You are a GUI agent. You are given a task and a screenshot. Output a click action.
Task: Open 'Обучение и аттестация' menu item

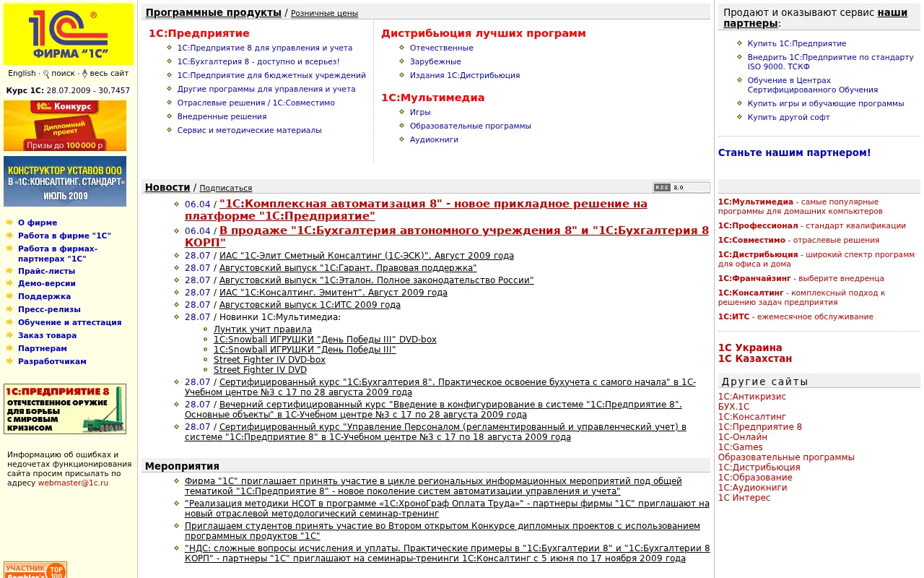70,323
